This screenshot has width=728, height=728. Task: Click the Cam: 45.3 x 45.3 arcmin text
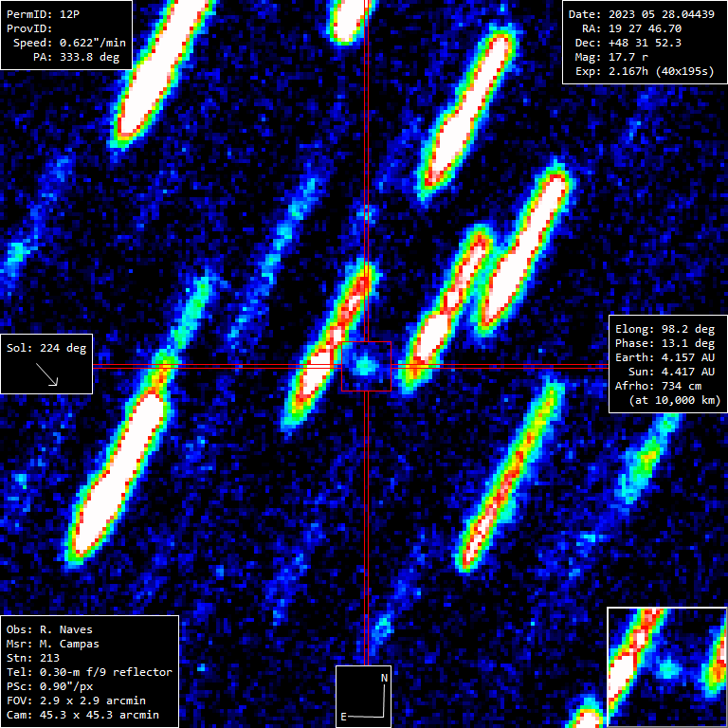[x=82, y=715]
